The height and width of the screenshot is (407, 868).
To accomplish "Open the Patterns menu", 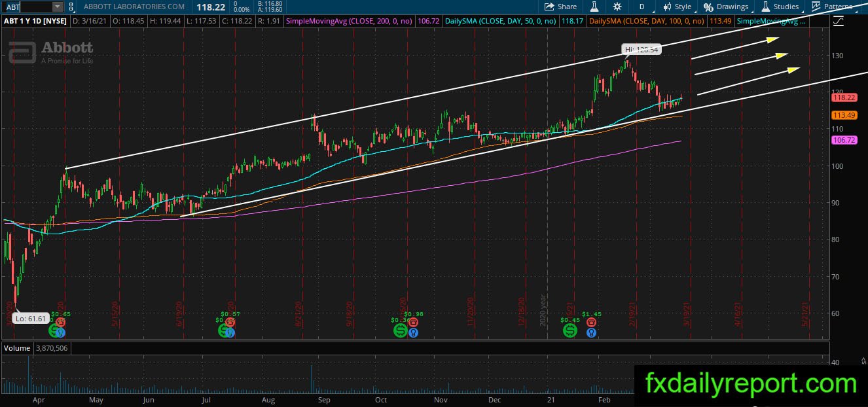I will coord(832,7).
